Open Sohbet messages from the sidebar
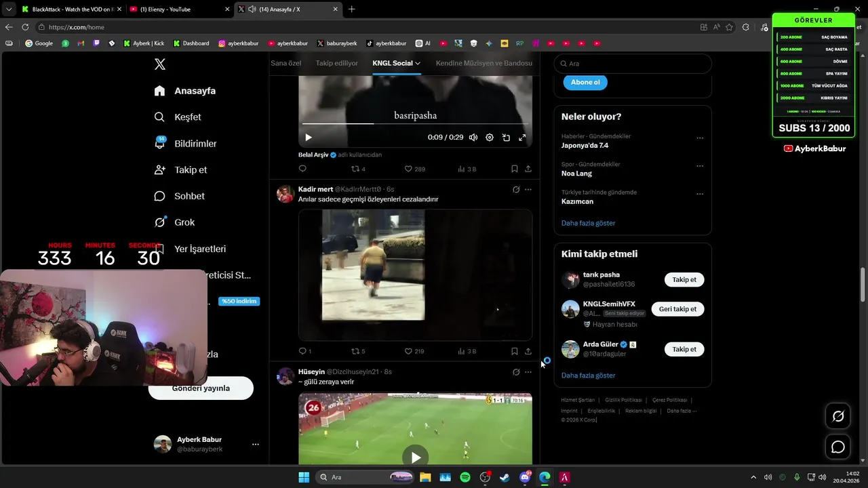The height and width of the screenshot is (488, 868). 179,196
